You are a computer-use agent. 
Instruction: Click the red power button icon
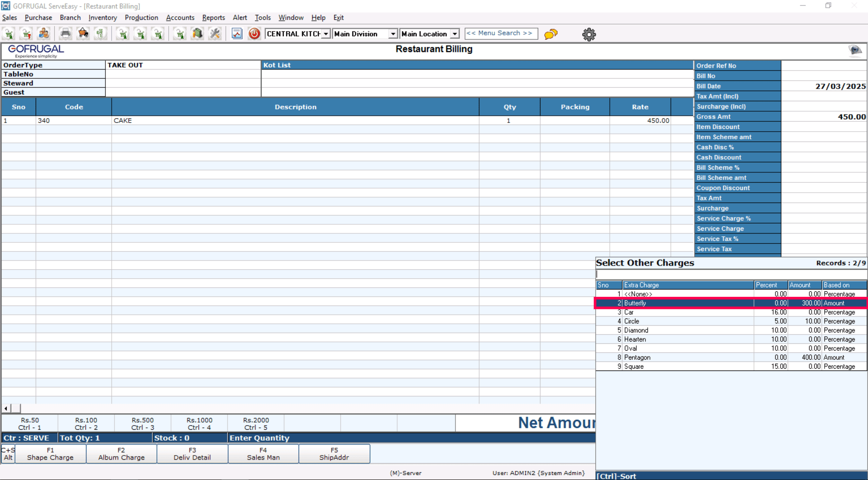(x=254, y=34)
